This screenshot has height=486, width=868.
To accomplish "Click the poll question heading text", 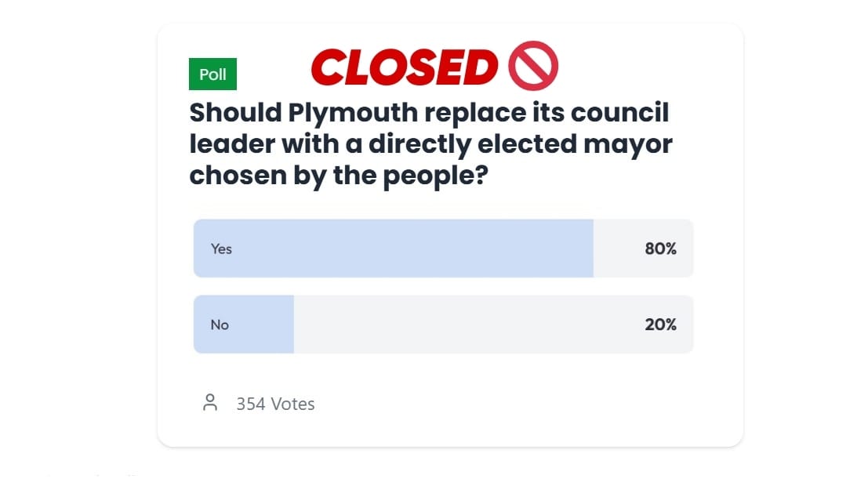I will pos(430,144).
